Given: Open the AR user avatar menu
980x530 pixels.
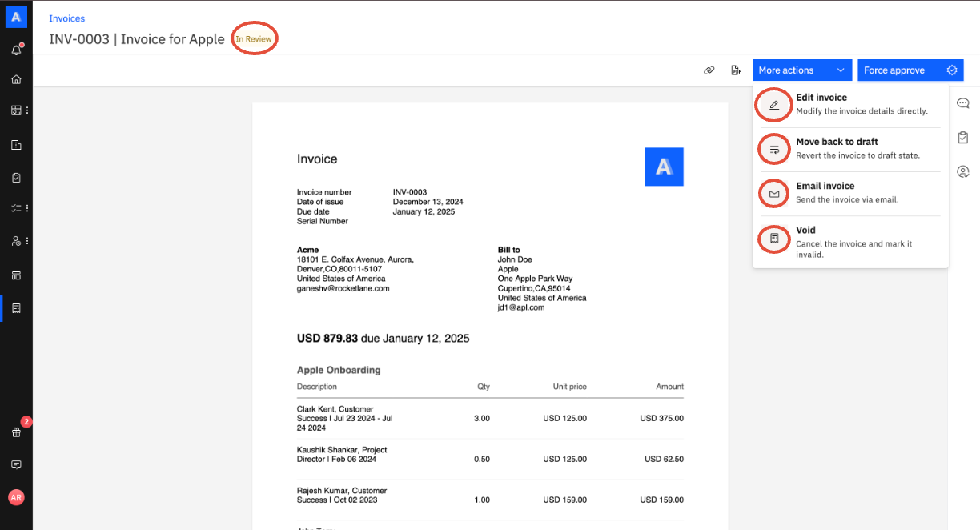Looking at the screenshot, I should pyautogui.click(x=16, y=497).
